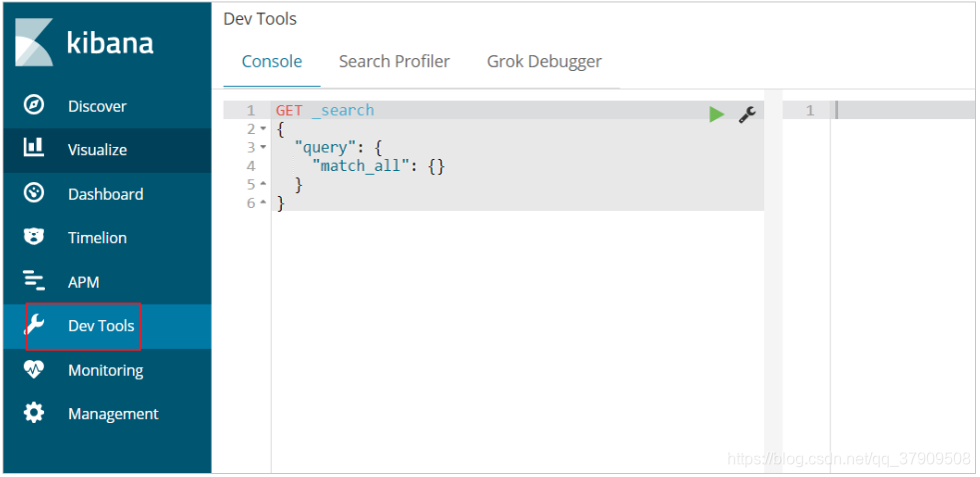The height and width of the screenshot is (477, 980).
Task: Switch to the Console tab
Action: (272, 61)
